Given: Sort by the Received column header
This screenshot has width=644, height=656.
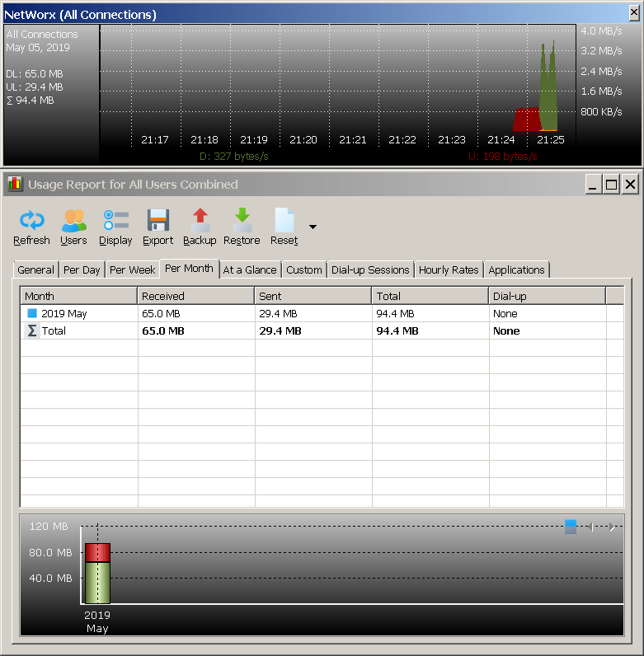Looking at the screenshot, I should pos(196,296).
